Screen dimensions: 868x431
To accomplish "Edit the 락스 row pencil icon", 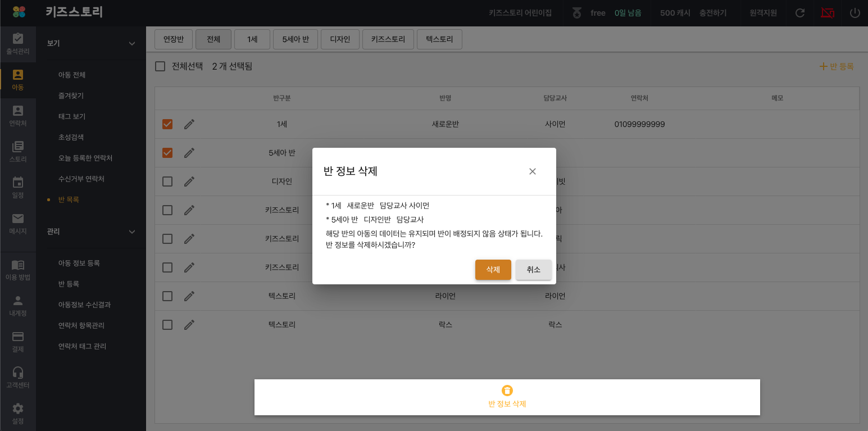I will tap(189, 325).
